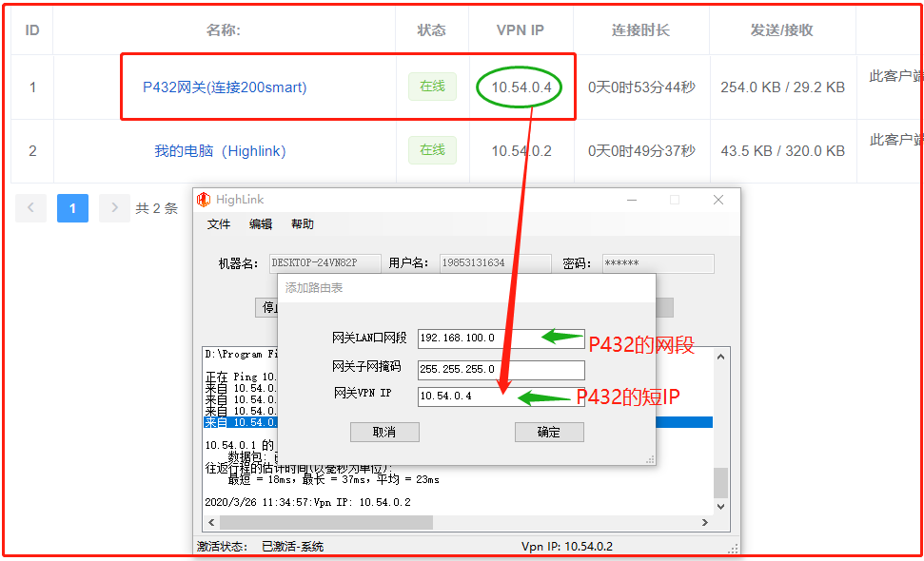Click status bar Vpn IP: 10.54.0.2
This screenshot has width=924, height=561.
pos(567,547)
